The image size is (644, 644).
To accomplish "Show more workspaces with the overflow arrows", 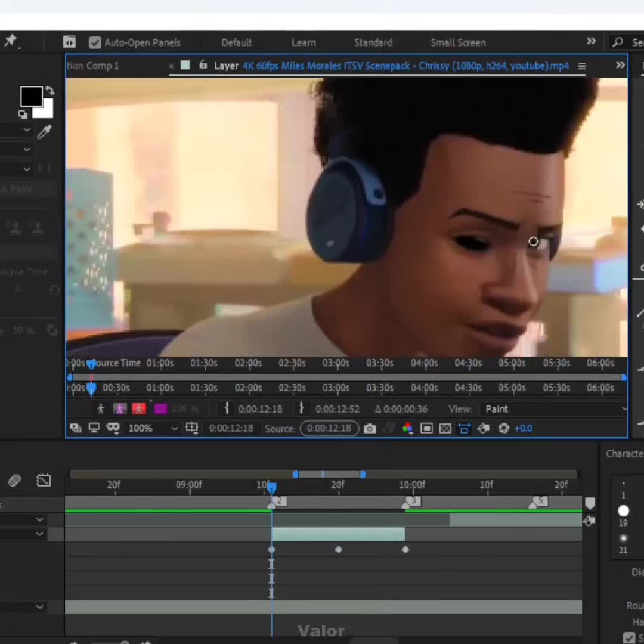I will [x=591, y=41].
